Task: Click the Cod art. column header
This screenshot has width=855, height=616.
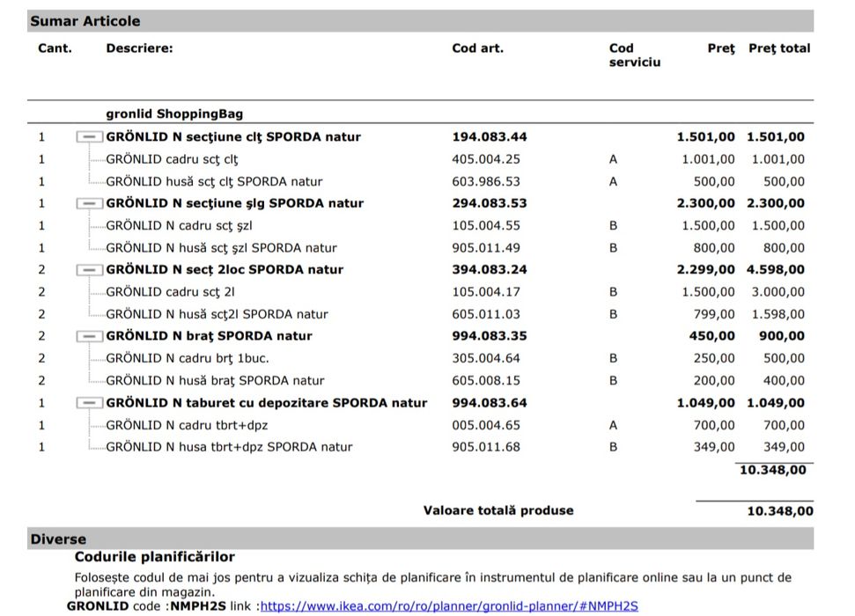Action: click(477, 48)
